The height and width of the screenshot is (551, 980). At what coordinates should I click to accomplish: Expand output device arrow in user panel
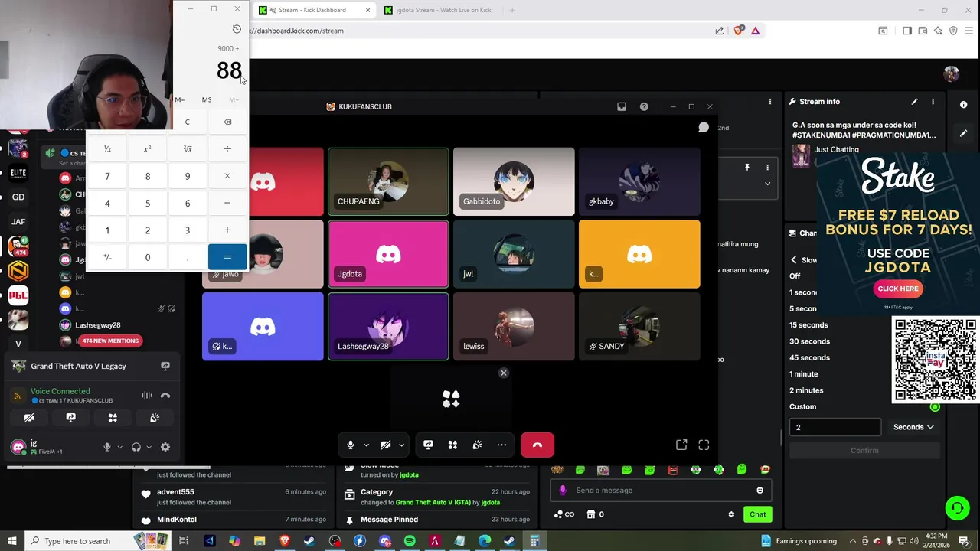[149, 447]
